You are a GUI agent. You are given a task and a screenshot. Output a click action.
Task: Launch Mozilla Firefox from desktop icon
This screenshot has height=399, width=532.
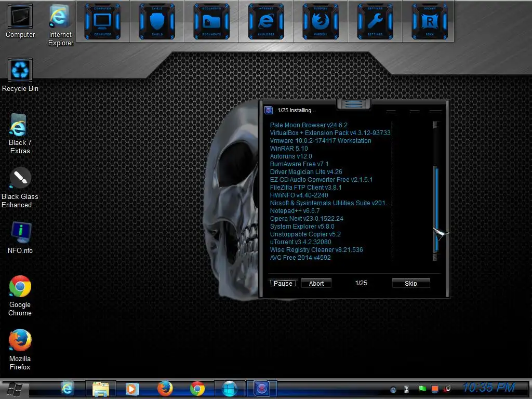[20, 350]
